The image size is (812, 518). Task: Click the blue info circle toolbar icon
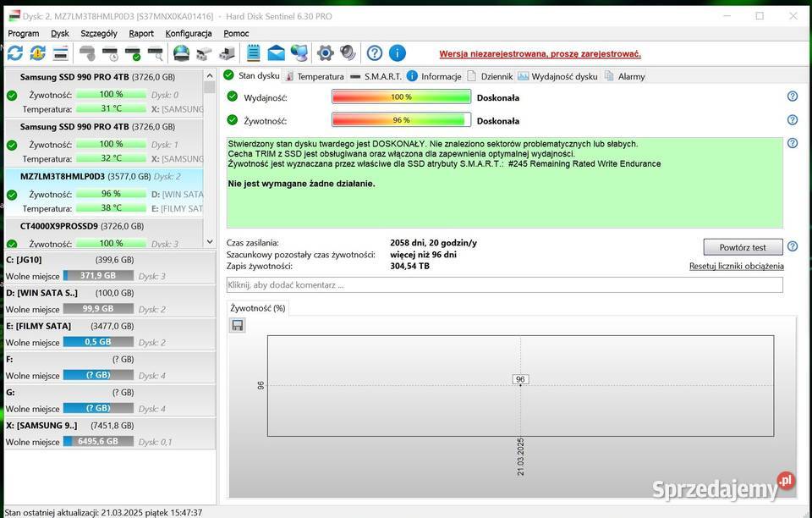click(x=398, y=52)
